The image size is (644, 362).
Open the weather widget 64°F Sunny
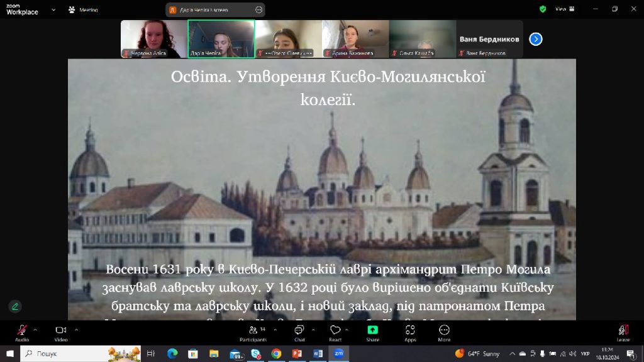pos(477,353)
